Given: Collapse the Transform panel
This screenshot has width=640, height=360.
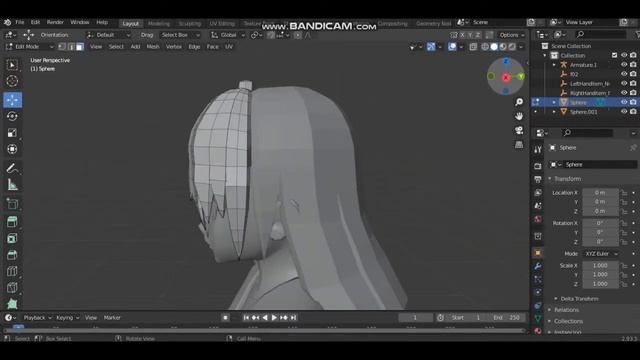Looking at the screenshot, I should point(567,179).
